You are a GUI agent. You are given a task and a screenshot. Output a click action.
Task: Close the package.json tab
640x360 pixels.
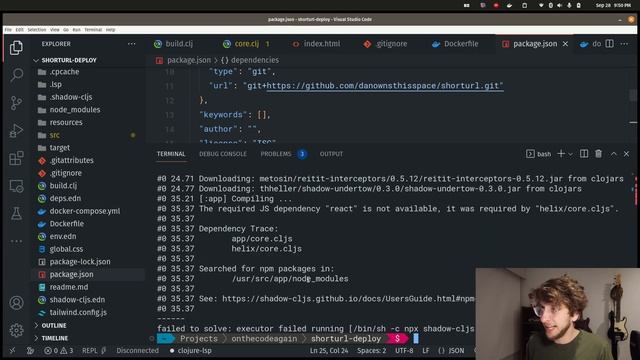click(x=565, y=44)
